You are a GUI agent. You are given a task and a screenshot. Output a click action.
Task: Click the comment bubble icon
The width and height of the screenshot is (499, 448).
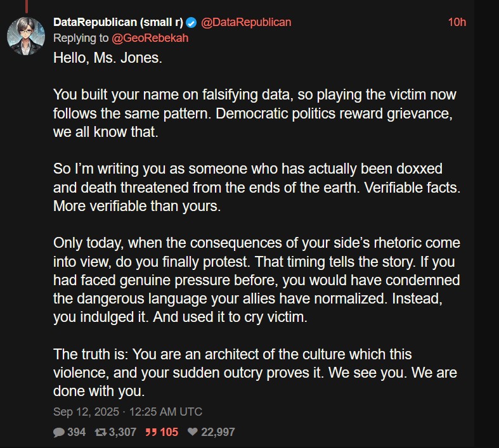(60, 432)
